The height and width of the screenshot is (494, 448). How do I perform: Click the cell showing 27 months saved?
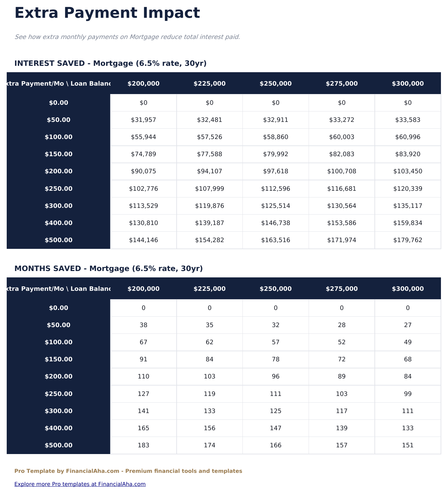tap(408, 325)
